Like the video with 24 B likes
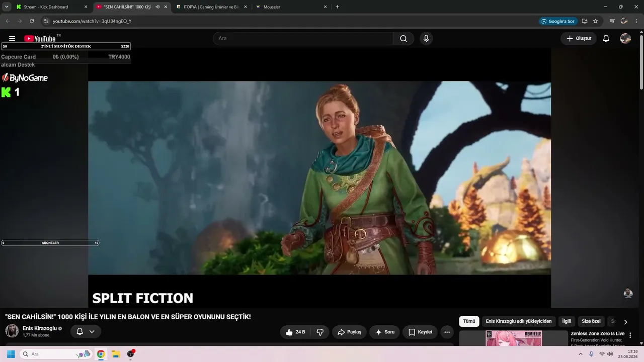The height and width of the screenshot is (362, 644). coord(296,332)
